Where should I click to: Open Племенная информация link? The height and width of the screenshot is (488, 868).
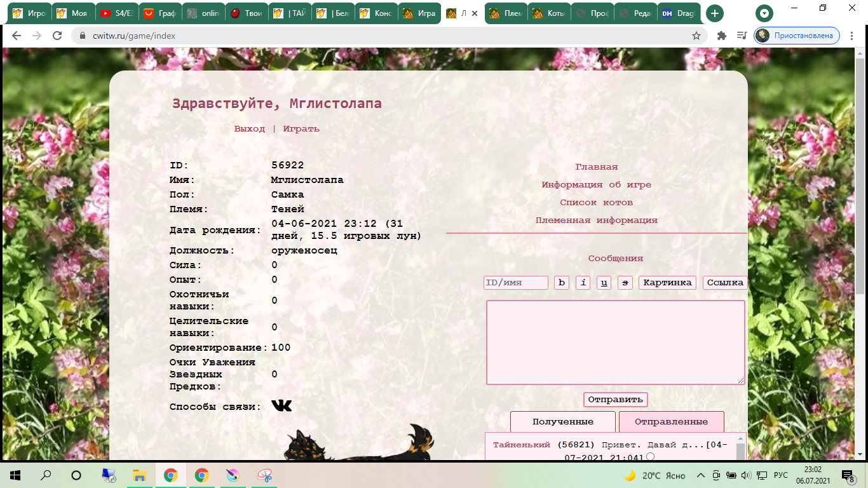pyautogui.click(x=597, y=220)
